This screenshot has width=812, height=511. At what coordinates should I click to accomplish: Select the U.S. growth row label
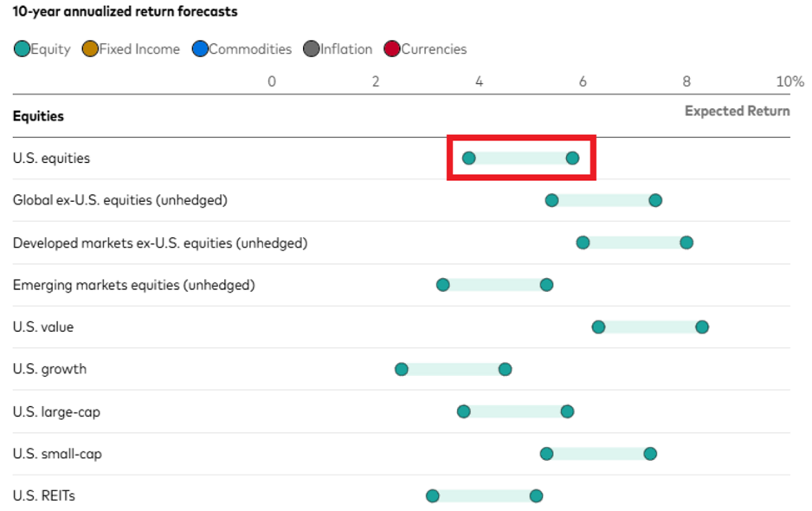point(49,369)
